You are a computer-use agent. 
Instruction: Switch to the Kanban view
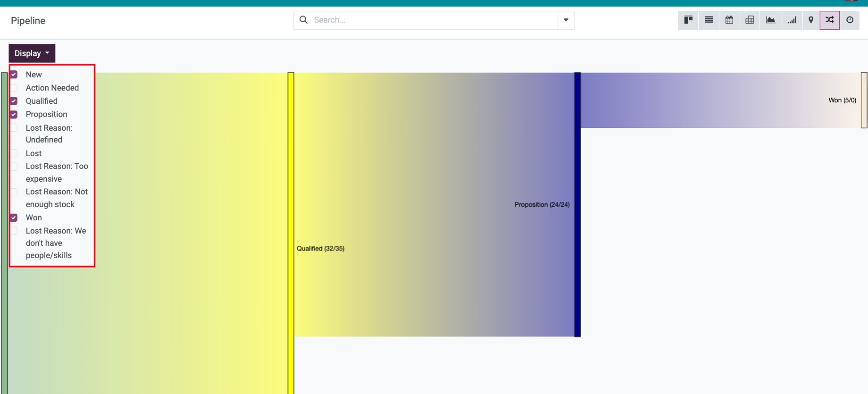tap(688, 20)
